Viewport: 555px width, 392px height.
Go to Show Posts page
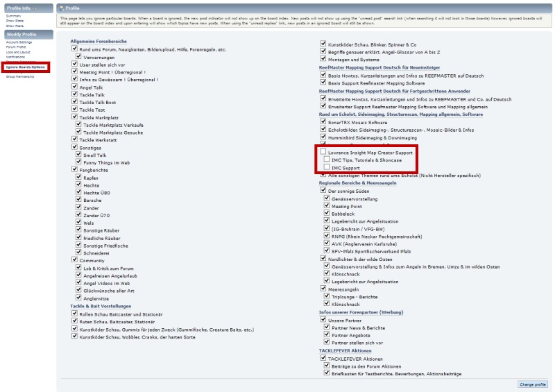(x=15, y=25)
